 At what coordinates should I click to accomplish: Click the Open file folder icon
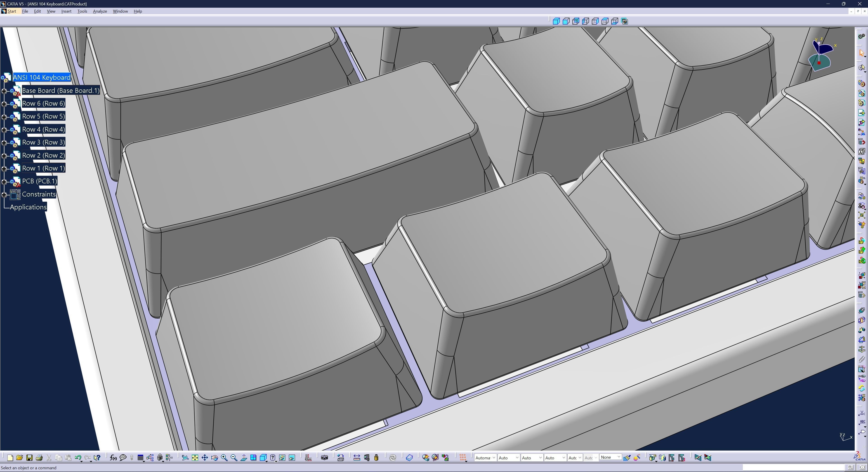(x=19, y=458)
